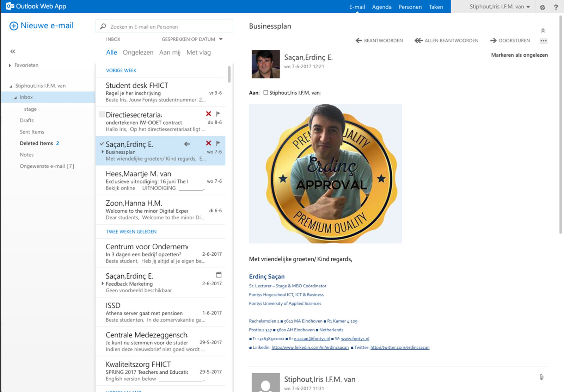Click the search box for E-mail en Personen

point(164,27)
